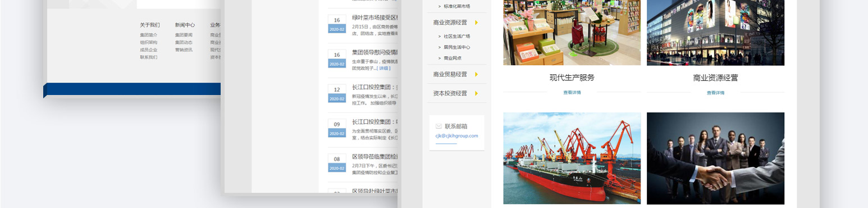This screenshot has height=208, width=868.
Task: Open the 关于我们 footer heading
Action: [x=150, y=25]
